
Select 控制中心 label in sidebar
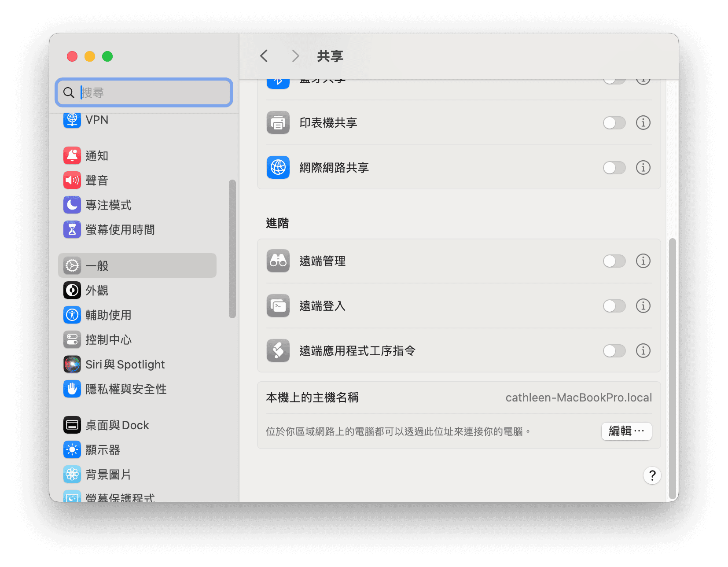click(x=108, y=339)
